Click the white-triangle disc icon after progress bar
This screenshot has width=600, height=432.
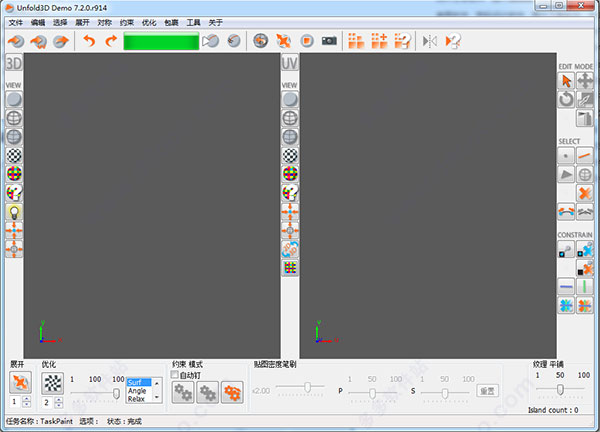pos(211,41)
